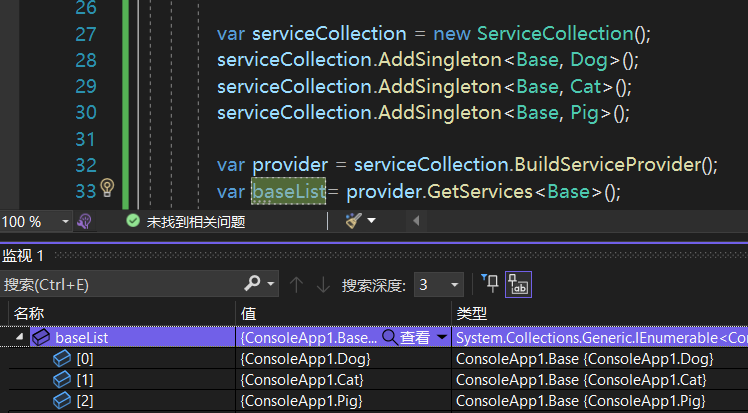Open the IntelliCode health indicator icon
The height and width of the screenshot is (413, 748).
tap(84, 221)
